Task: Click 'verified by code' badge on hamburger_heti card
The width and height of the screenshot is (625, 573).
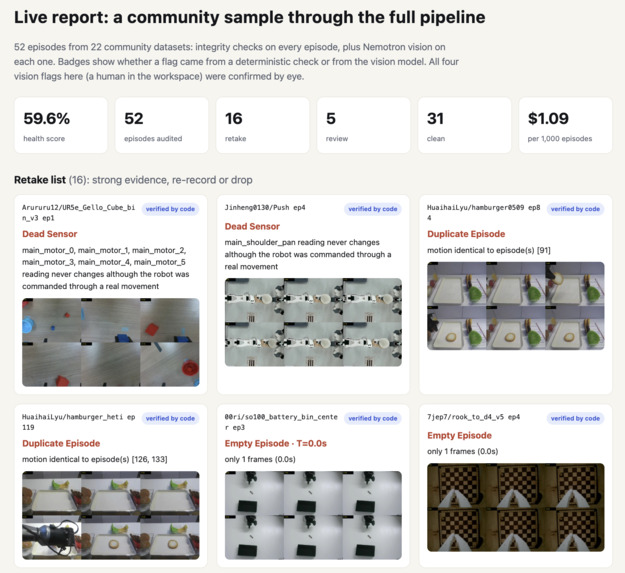Action: (x=170, y=418)
